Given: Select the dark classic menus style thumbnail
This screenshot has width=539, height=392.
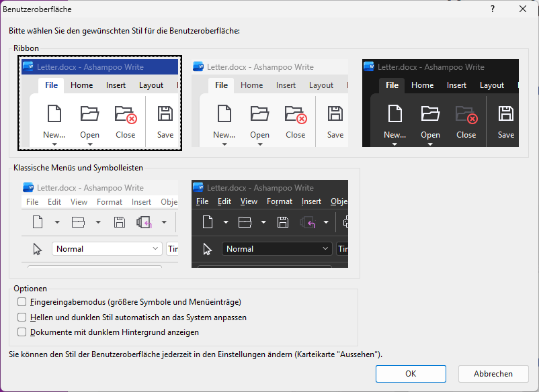Looking at the screenshot, I should click(270, 224).
